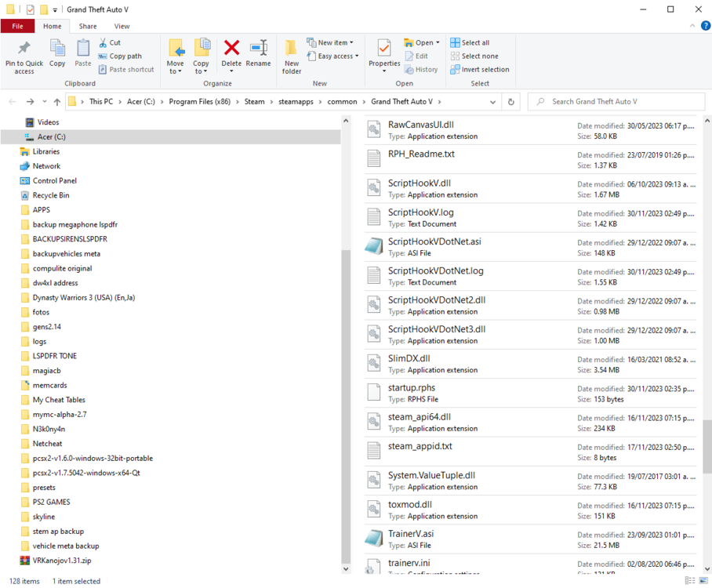Click inside the Search Grand Theft Auto V box
Screen dimensions: 712x588
616,101
